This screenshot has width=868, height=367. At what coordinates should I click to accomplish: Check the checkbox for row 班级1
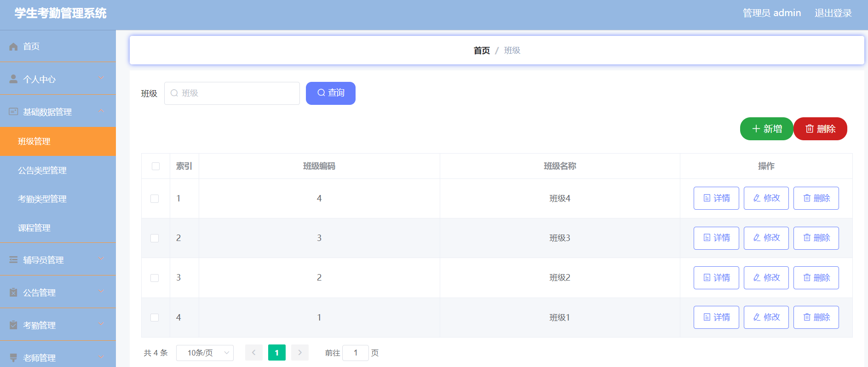[155, 318]
